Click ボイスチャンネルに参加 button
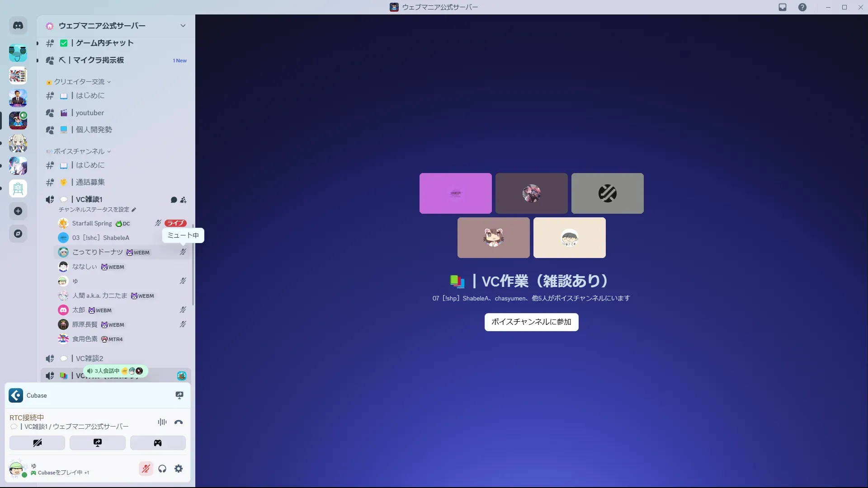Image resolution: width=868 pixels, height=488 pixels. click(531, 322)
